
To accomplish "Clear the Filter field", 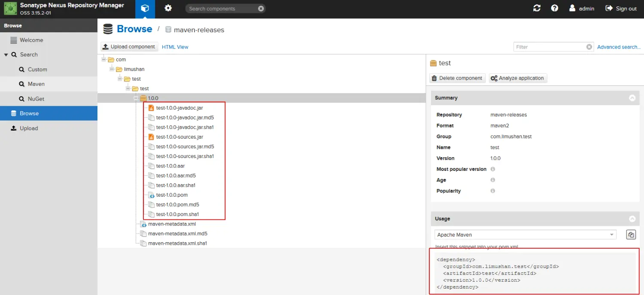I will tap(589, 47).
